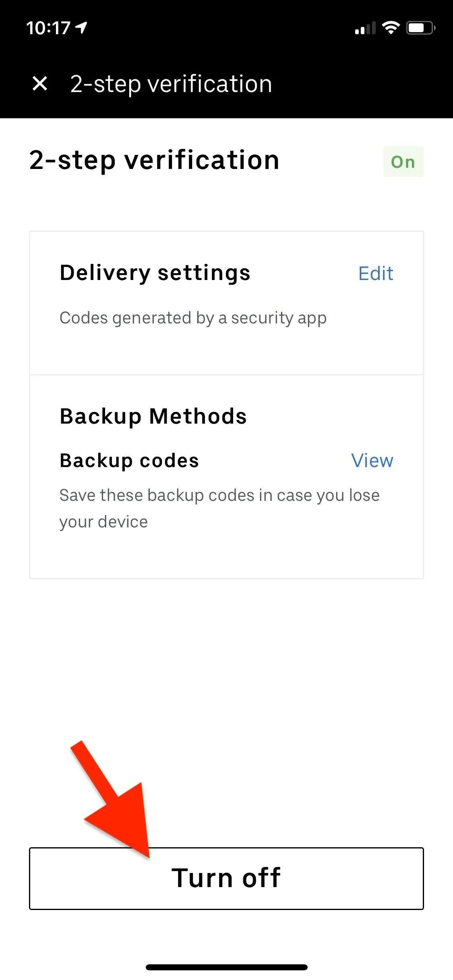View the Backup codes
Screen dimensions: 453x980
(372, 461)
